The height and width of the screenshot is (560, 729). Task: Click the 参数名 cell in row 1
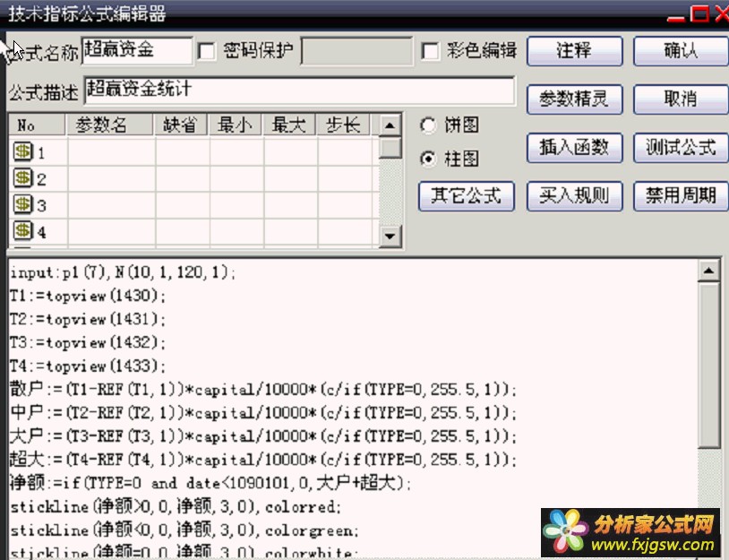click(x=111, y=151)
